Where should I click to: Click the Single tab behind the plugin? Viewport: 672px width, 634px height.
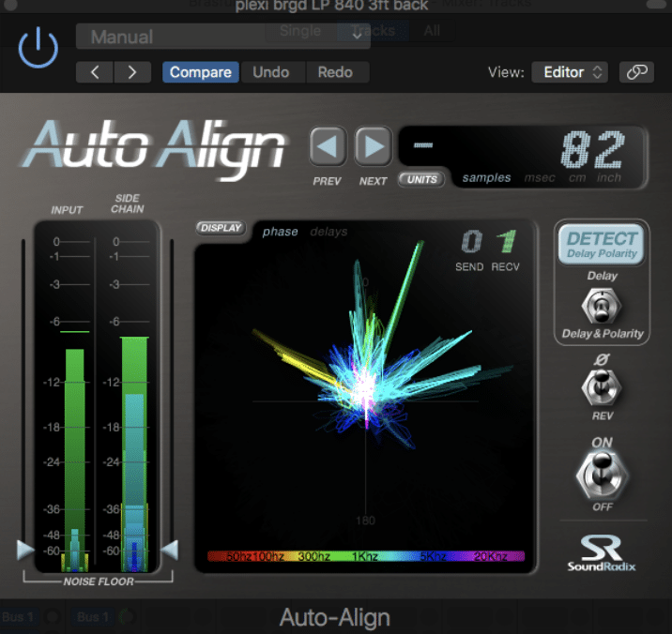(300, 31)
